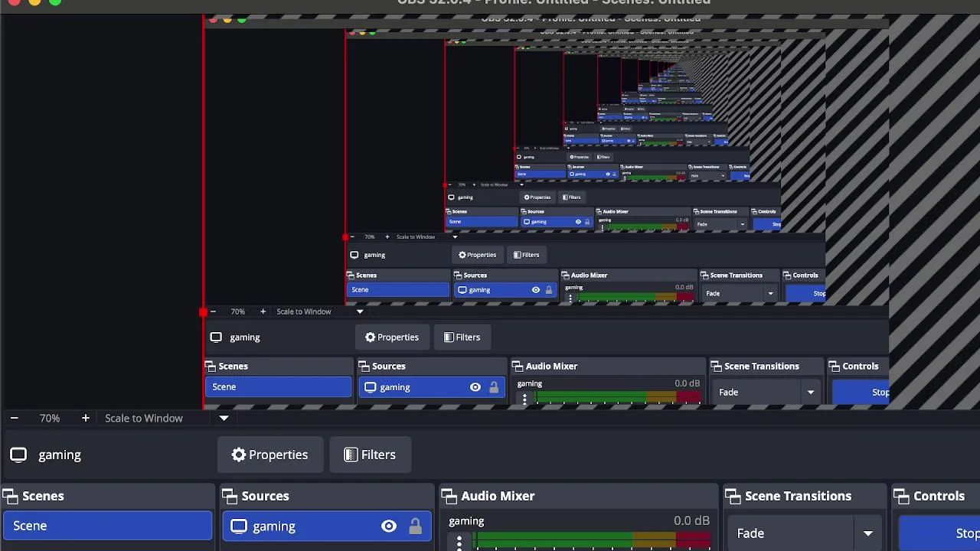Open the main Fade transition dropdown
The image size is (980, 551).
(x=805, y=533)
